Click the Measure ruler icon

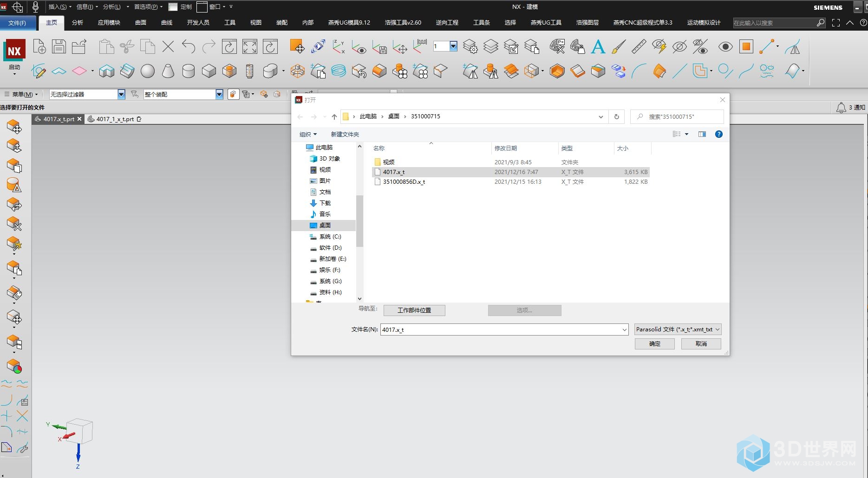639,46
